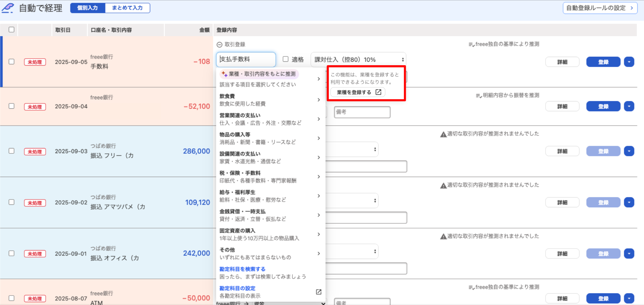The width and height of the screenshot is (644, 305).
Task: Enable the 適格 checkbox
Action: (x=286, y=59)
